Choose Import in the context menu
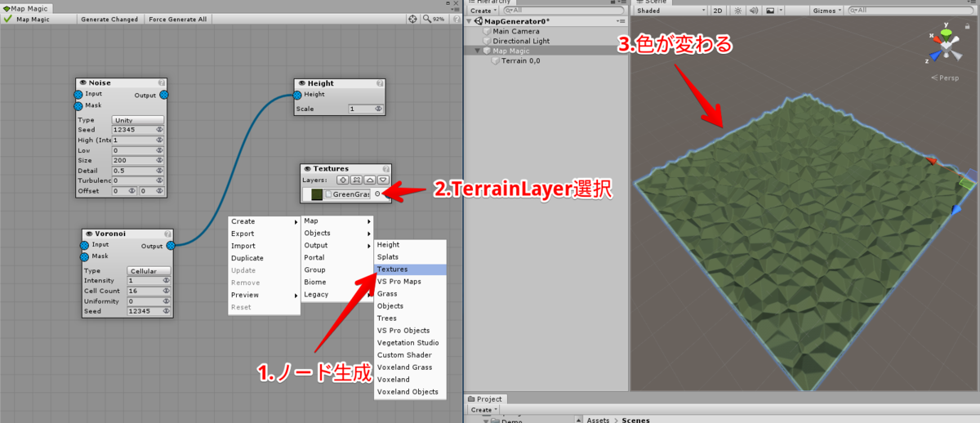 pos(264,246)
